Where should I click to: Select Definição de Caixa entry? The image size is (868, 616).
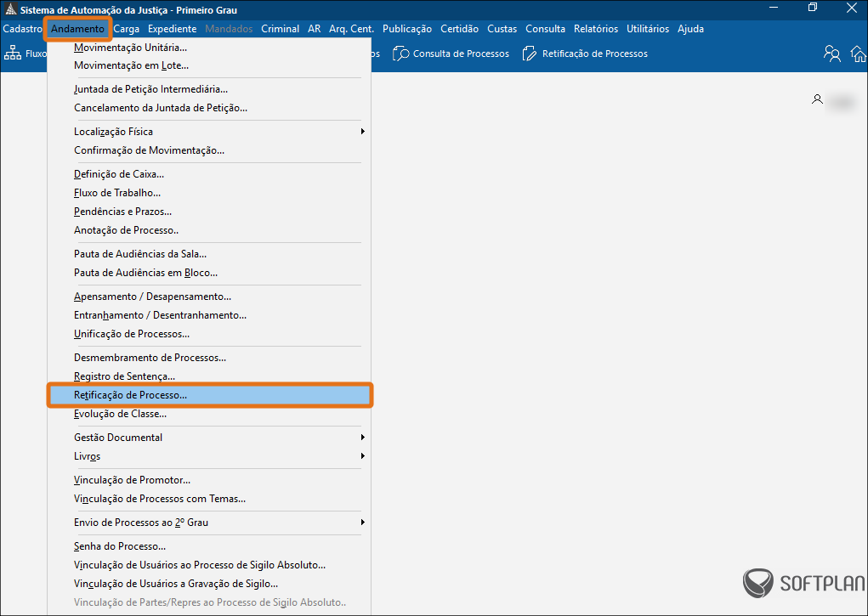209,174
